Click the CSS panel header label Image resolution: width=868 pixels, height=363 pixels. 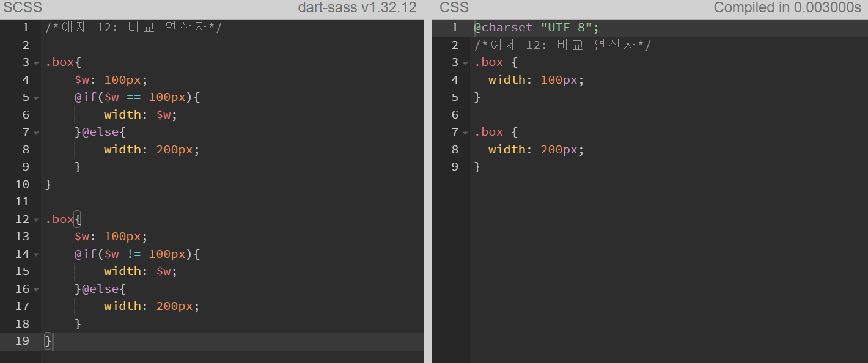(x=454, y=8)
